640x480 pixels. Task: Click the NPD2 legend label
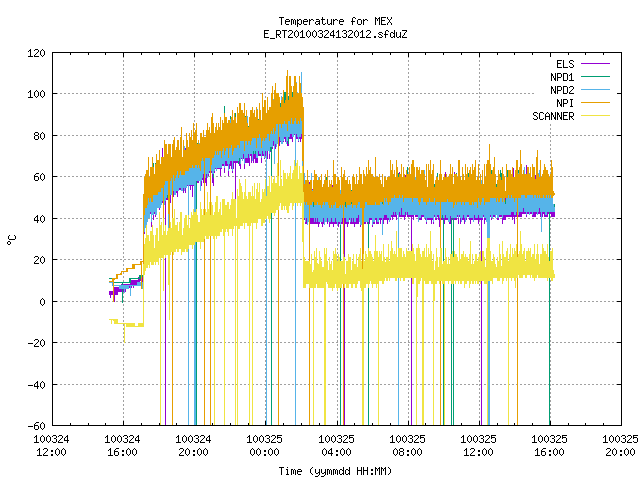[562, 90]
